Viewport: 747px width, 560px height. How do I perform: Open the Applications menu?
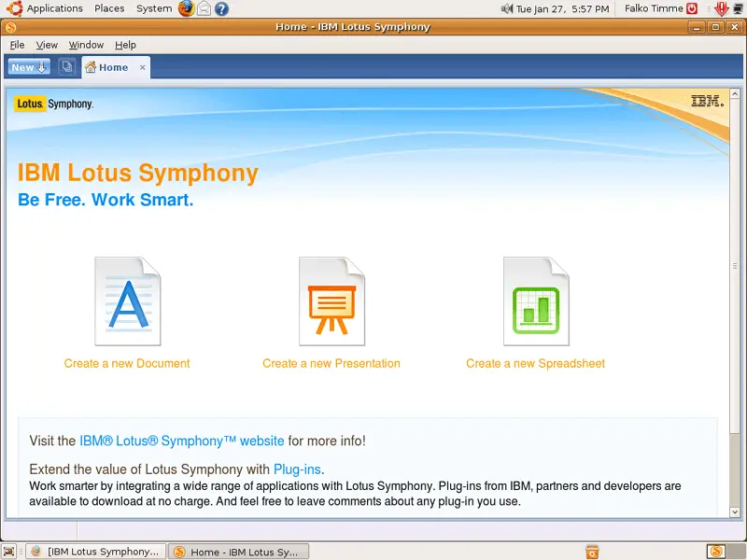tap(54, 8)
